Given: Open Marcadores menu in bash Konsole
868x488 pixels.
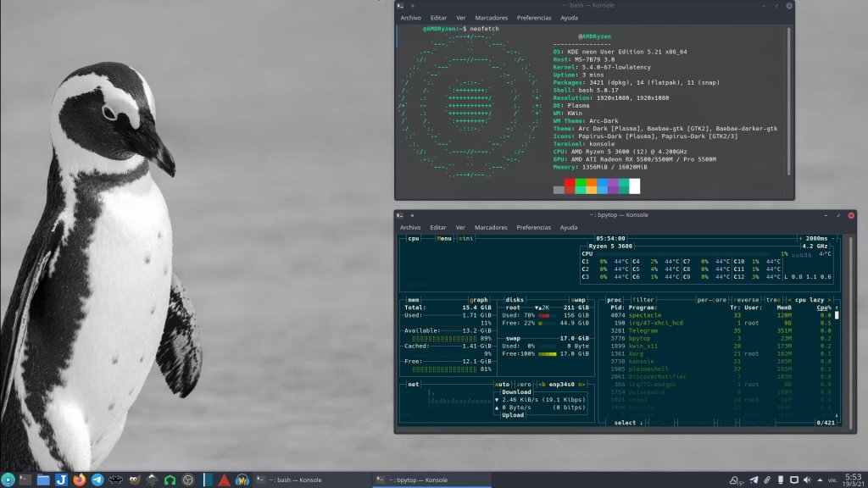Looking at the screenshot, I should tap(492, 17).
